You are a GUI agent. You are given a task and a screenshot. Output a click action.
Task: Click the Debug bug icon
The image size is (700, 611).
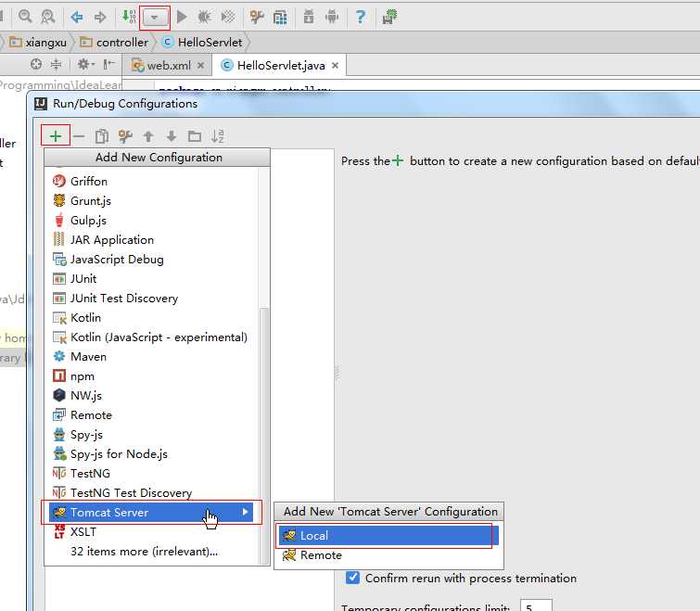click(204, 17)
